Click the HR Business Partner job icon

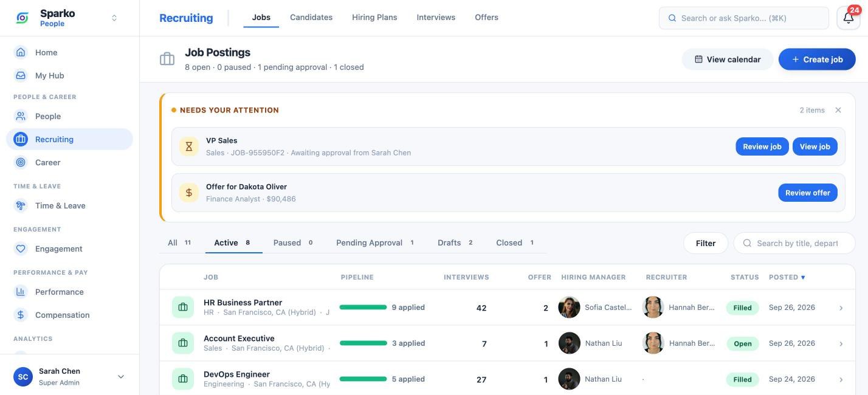[183, 307]
